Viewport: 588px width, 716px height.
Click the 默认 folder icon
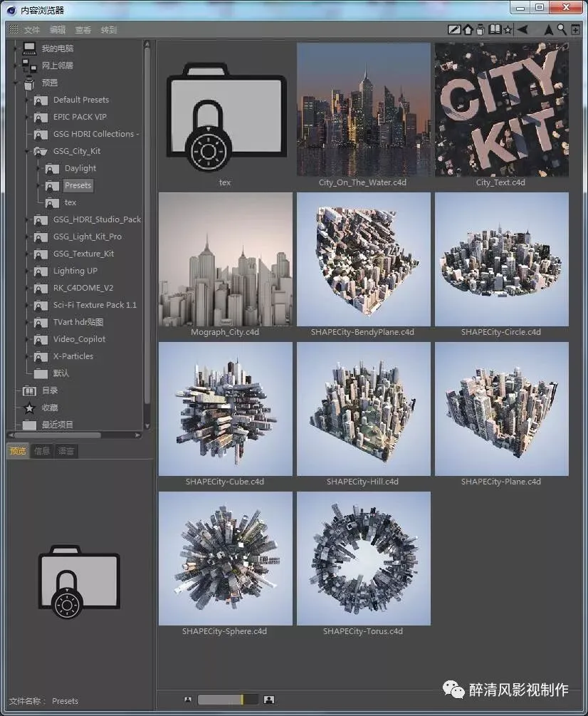41,373
